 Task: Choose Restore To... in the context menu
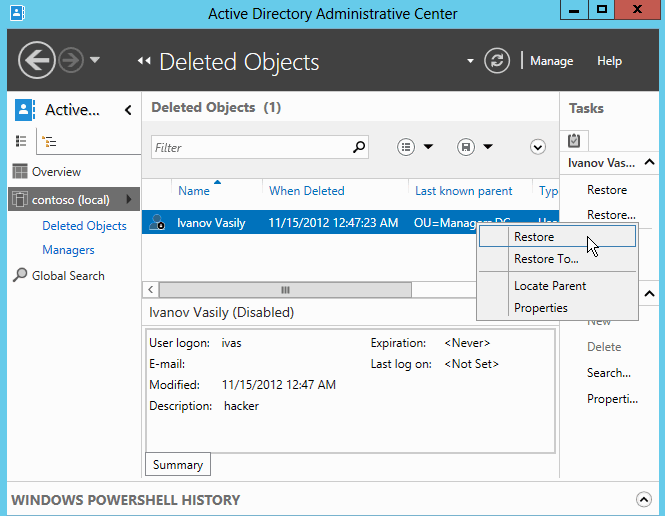coord(557,259)
